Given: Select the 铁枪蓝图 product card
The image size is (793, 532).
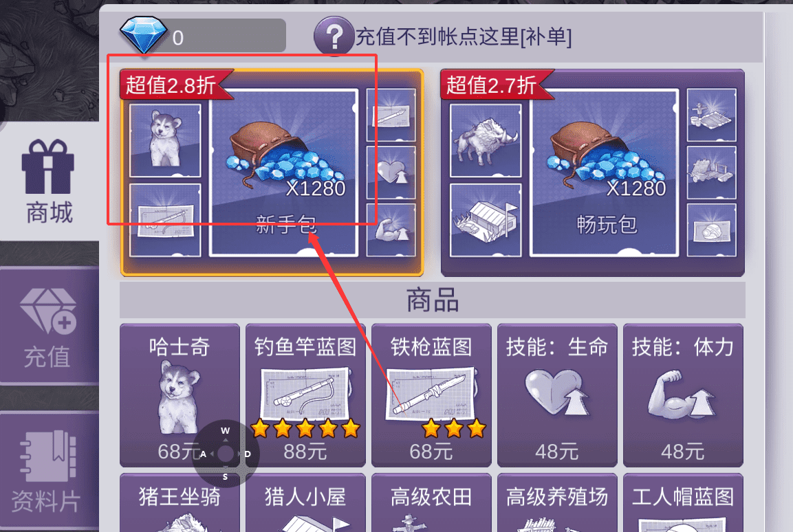Looking at the screenshot, I should (431, 395).
